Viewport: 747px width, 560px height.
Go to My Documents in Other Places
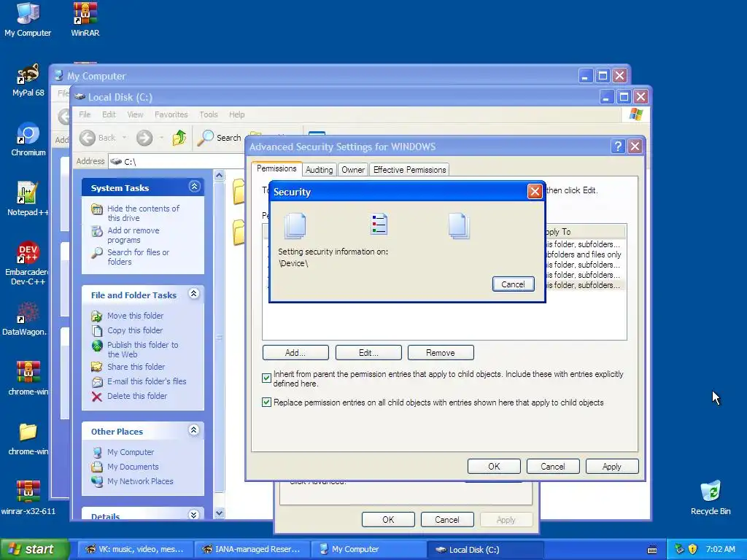(133, 467)
